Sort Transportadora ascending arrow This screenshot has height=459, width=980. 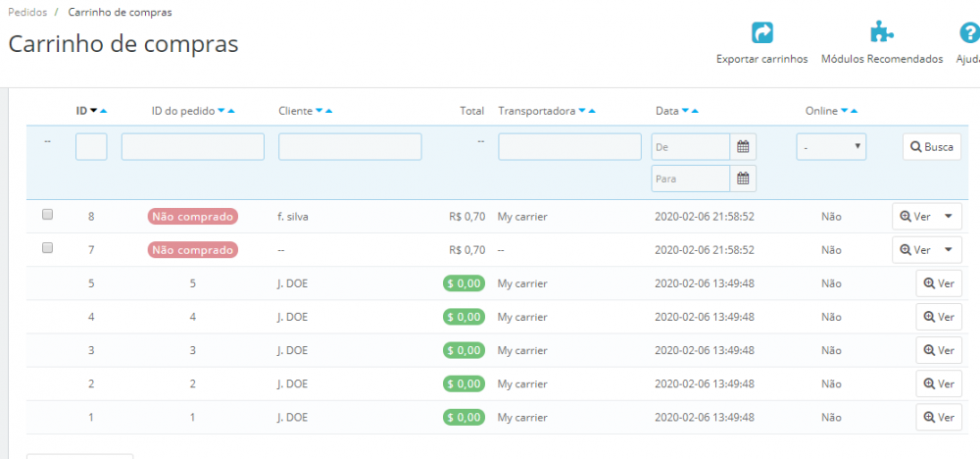pyautogui.click(x=592, y=111)
